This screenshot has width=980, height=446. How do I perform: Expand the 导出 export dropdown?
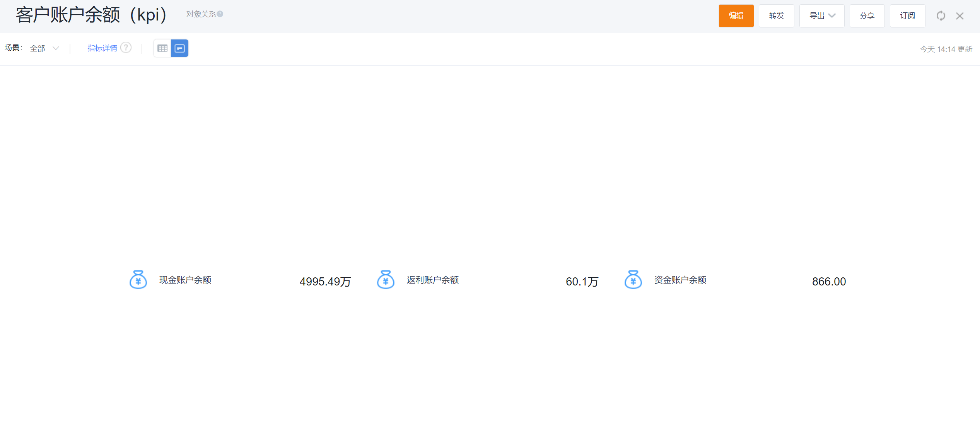[821, 16]
